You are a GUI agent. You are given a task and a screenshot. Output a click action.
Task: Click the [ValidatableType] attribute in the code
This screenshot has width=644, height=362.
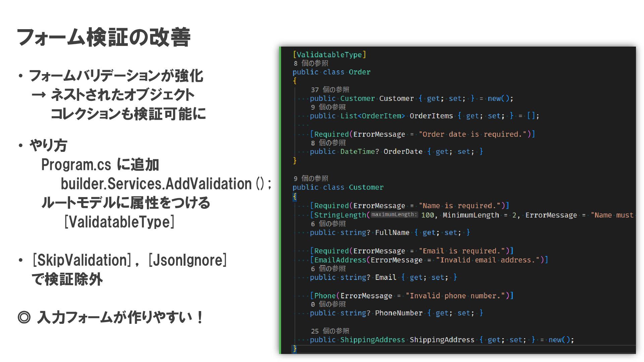(x=329, y=55)
